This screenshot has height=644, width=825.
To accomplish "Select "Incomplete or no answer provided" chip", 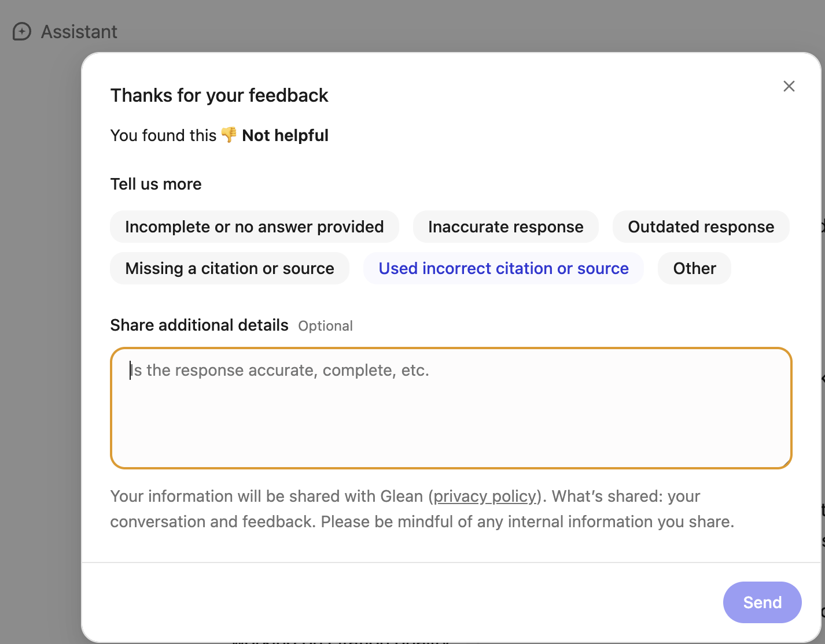I will 254,227.
